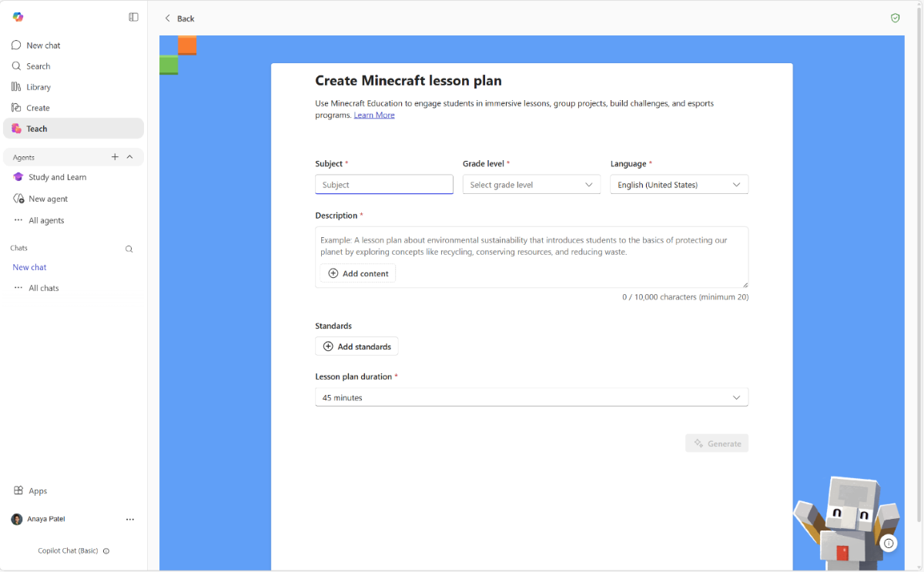Click the Create Minecraft lesson plan heading
Viewport: 924px width, 572px height.
click(x=408, y=81)
